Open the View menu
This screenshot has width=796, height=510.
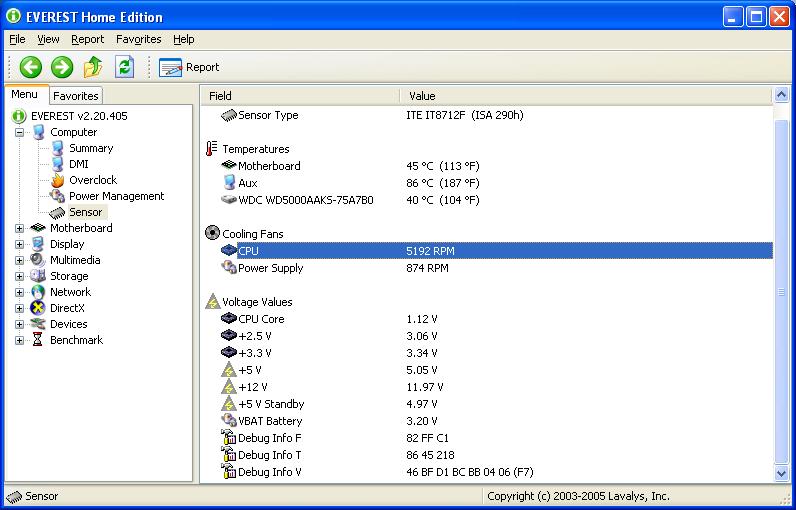(x=48, y=39)
